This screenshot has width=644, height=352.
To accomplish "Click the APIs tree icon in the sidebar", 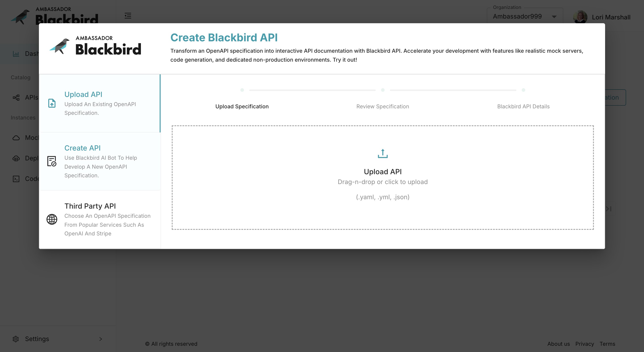I will (x=16, y=97).
